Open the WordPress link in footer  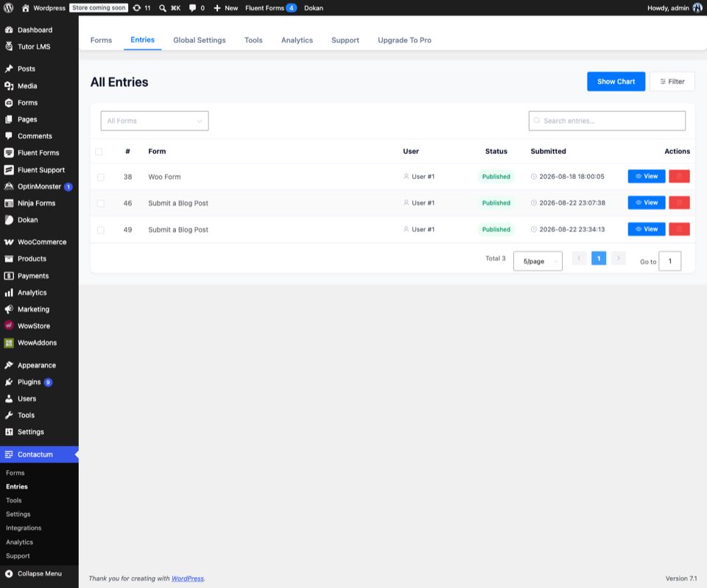point(188,578)
